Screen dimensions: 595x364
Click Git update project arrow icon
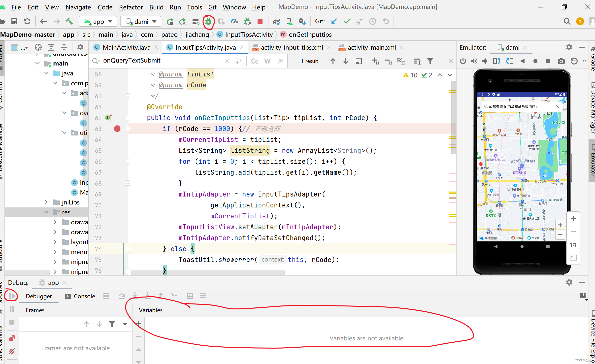pos(334,22)
